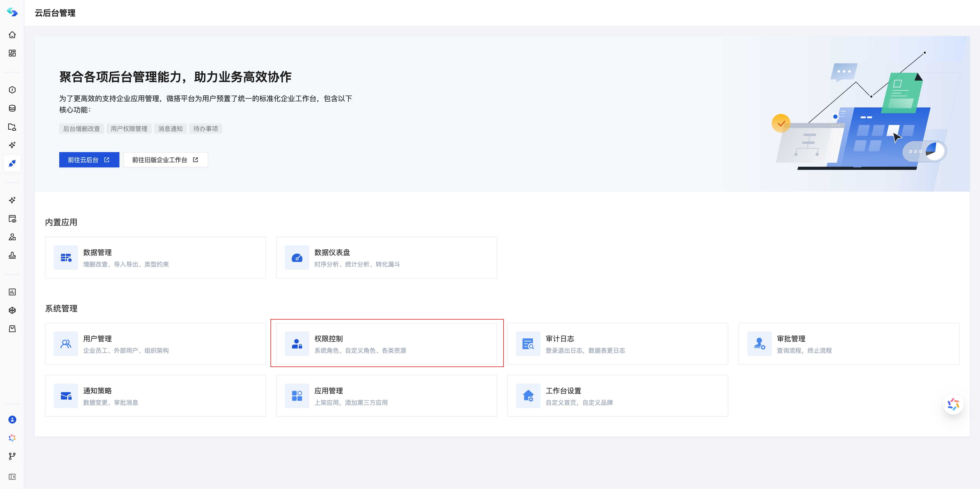Click text 查询流程,终止流程
Image resolution: width=980 pixels, height=489 pixels.
pos(804,350)
